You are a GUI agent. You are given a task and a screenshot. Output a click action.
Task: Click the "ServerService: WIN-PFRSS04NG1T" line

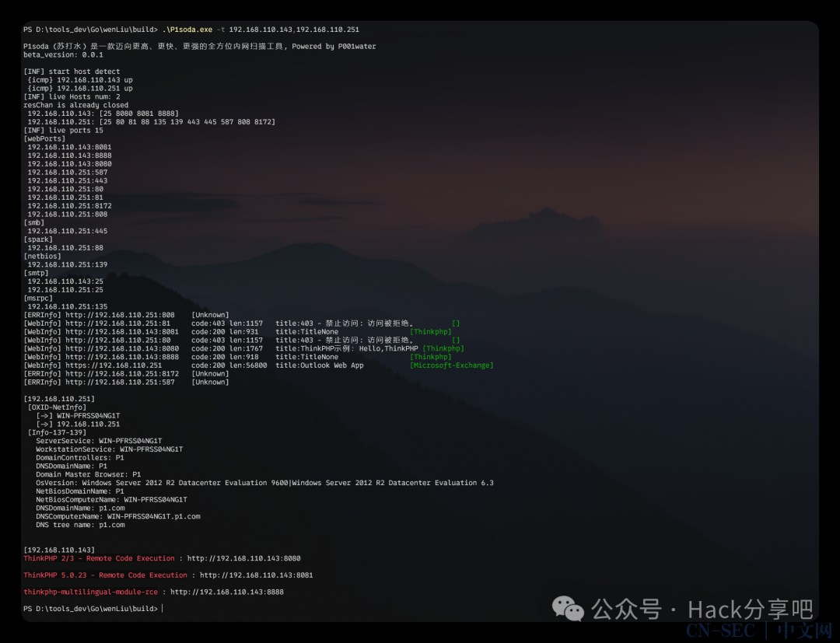(x=99, y=441)
